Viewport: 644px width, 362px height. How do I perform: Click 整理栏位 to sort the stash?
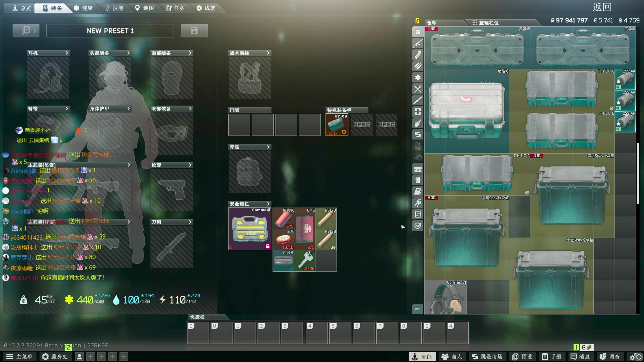(x=486, y=23)
